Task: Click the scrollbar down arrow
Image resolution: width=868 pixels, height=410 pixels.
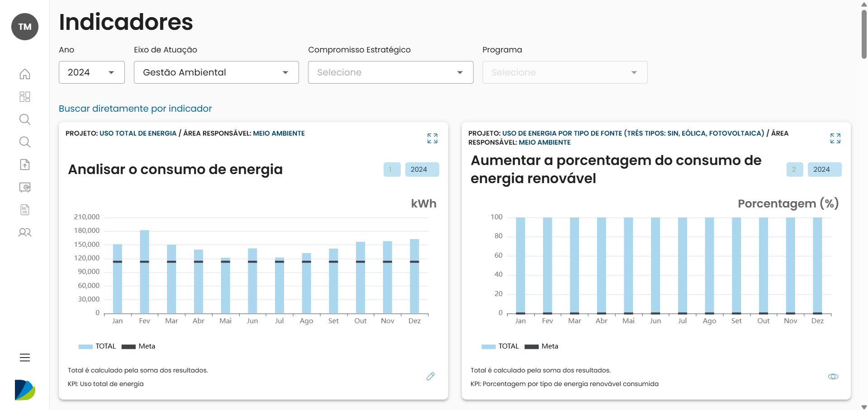Action: click(x=864, y=407)
